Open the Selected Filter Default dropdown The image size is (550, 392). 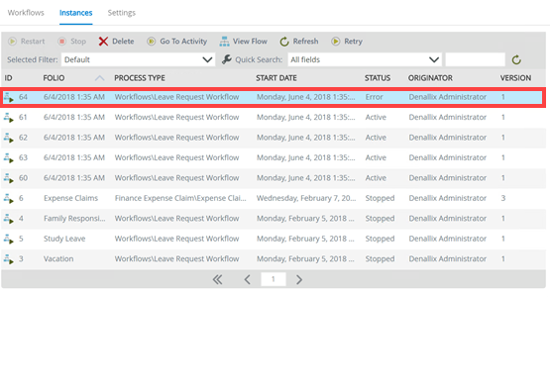coord(138,59)
